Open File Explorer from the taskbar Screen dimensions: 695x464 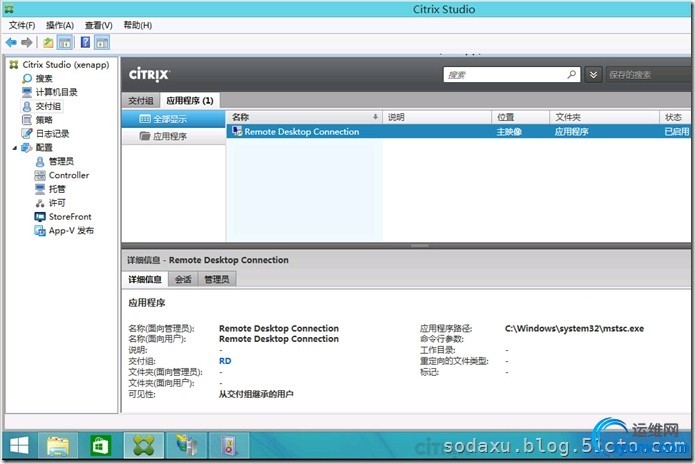pyautogui.click(x=58, y=445)
